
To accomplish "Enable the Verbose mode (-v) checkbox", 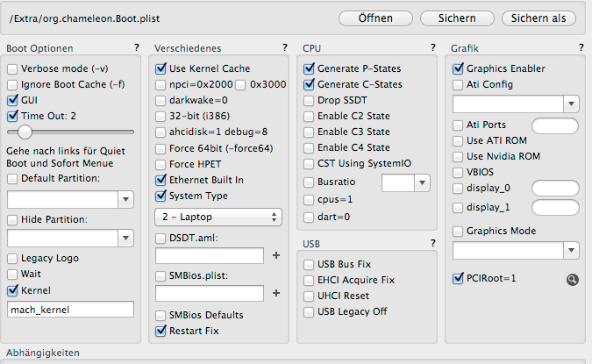I will pos(12,68).
